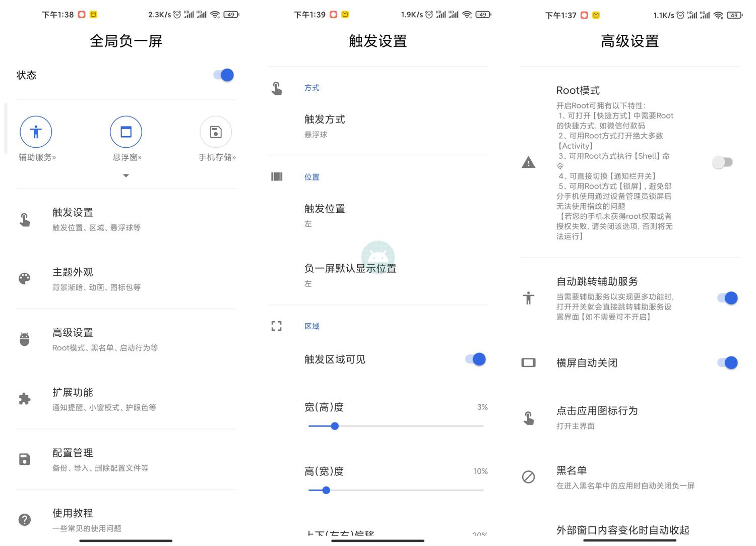Click the question mark icon for 使用教程

[x=25, y=520]
